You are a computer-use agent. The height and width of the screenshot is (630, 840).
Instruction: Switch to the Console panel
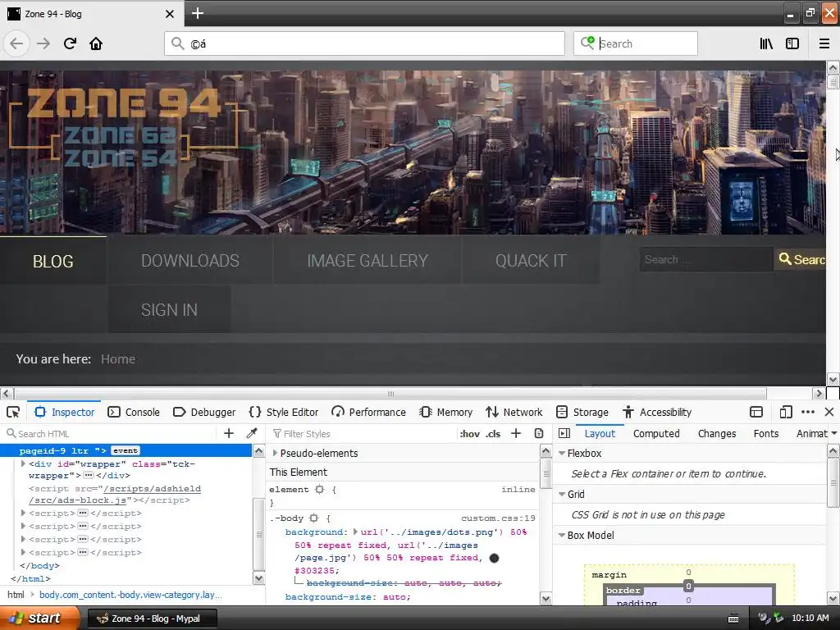(134, 412)
